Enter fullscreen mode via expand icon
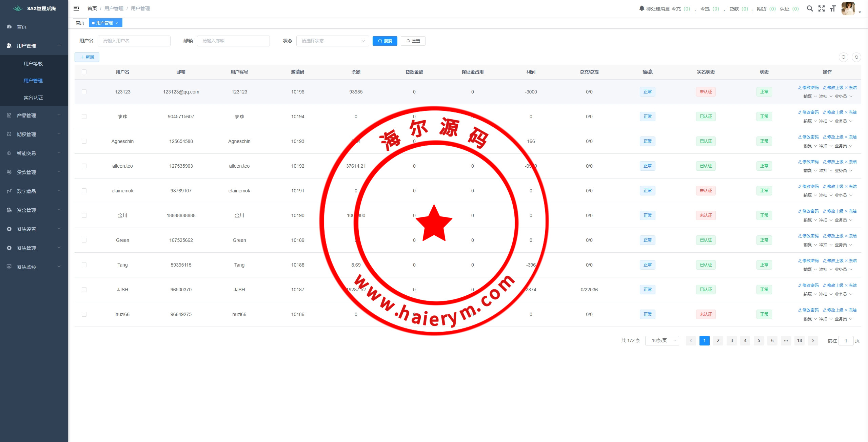 (821, 8)
